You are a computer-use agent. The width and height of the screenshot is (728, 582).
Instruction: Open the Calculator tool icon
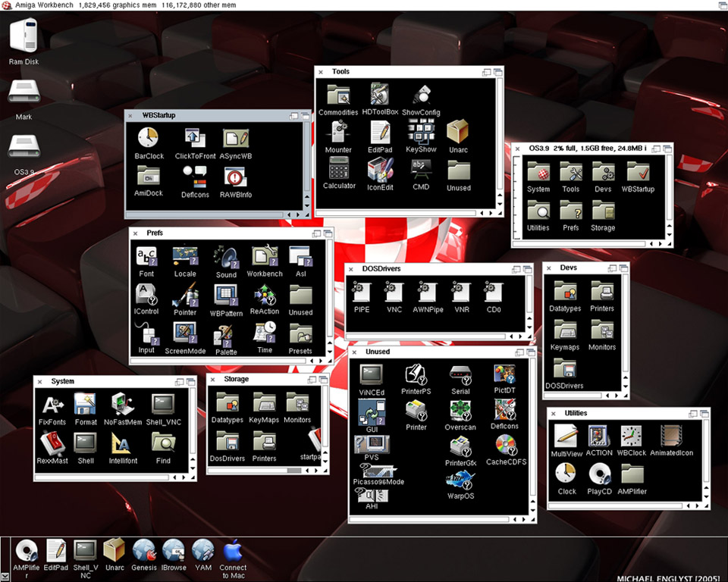tap(339, 168)
